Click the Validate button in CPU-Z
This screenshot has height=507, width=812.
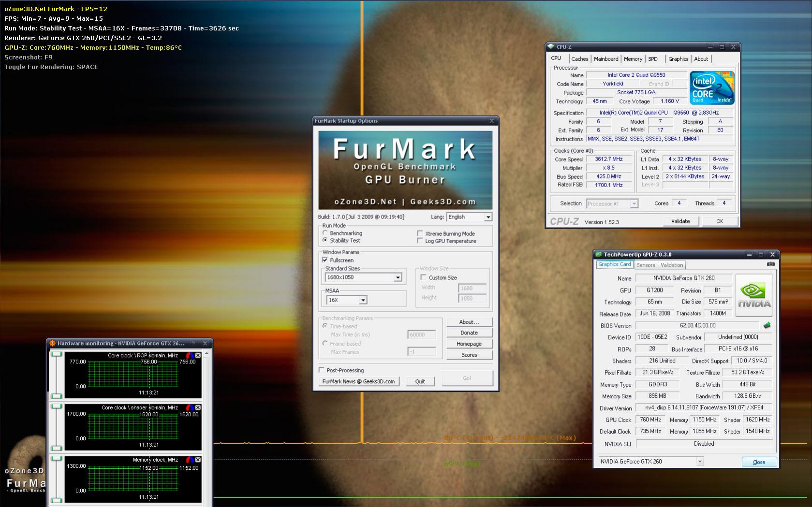[680, 221]
